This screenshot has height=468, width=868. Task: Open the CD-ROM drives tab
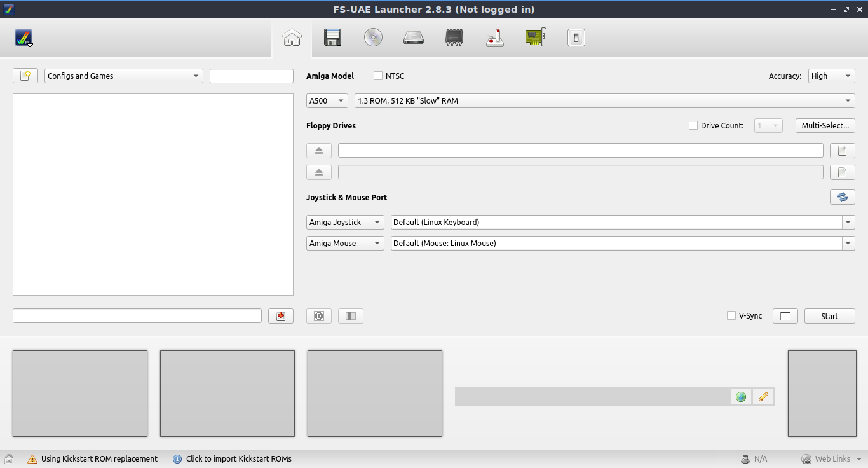(x=373, y=38)
